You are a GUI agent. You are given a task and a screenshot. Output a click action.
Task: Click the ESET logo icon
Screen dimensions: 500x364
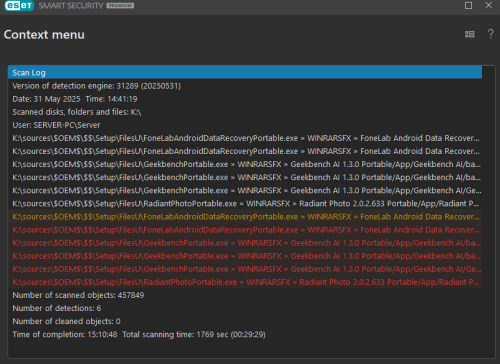pos(19,6)
